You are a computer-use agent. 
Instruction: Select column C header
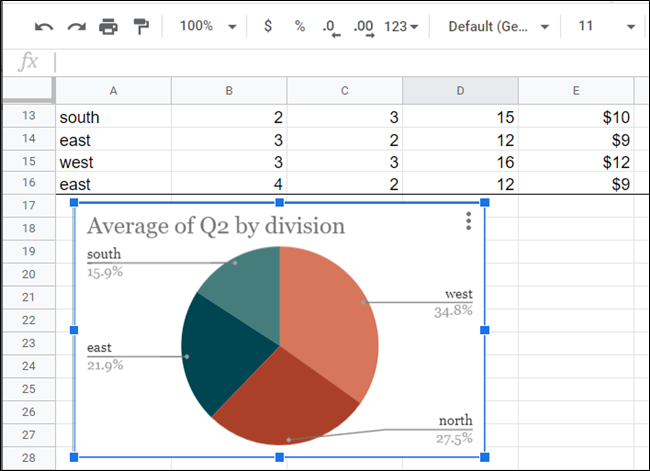tap(344, 91)
